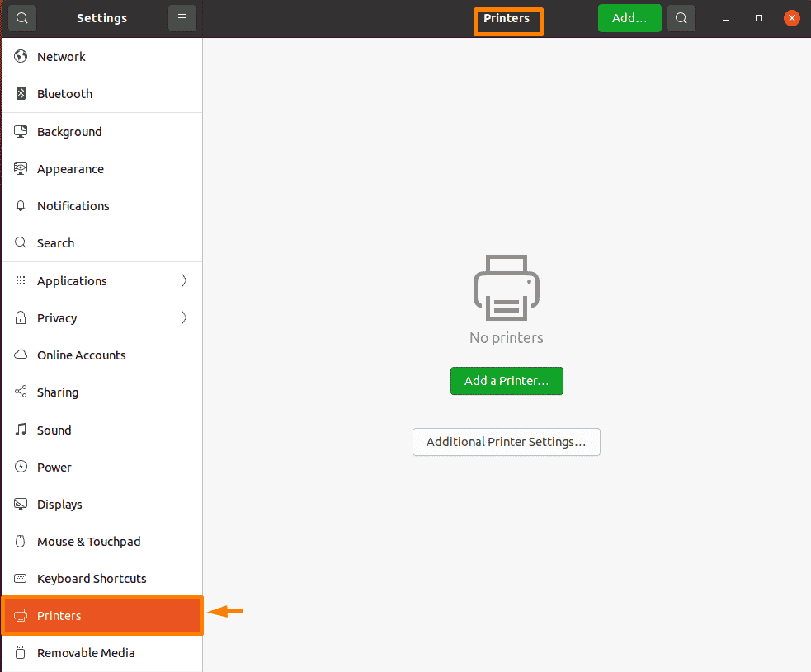
Task: Select the Bluetooth icon in sidebar
Action: pos(20,93)
